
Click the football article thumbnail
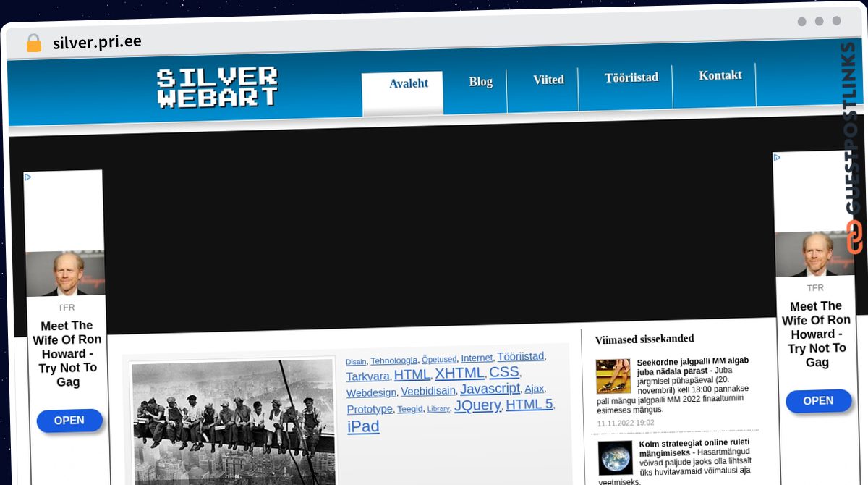point(613,376)
